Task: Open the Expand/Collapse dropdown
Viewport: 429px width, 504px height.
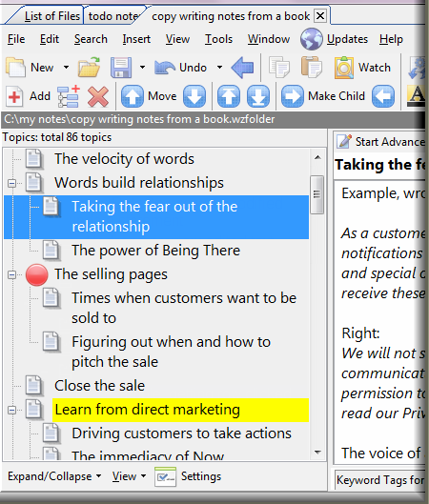Action: click(x=54, y=476)
